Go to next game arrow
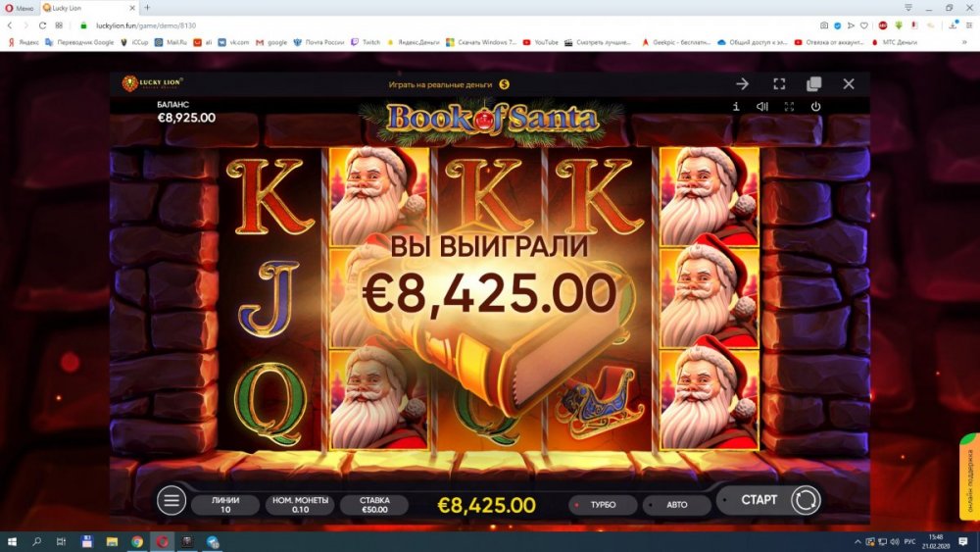This screenshot has height=552, width=980. 743,83
